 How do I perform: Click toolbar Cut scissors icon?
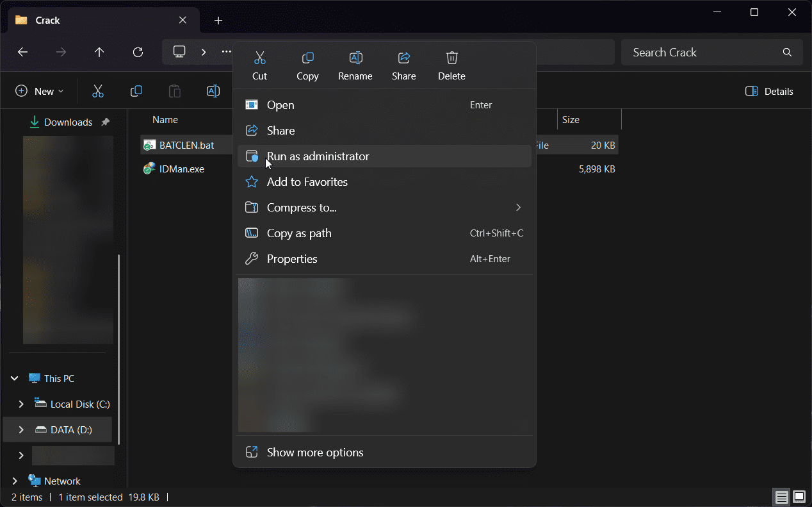click(x=98, y=92)
